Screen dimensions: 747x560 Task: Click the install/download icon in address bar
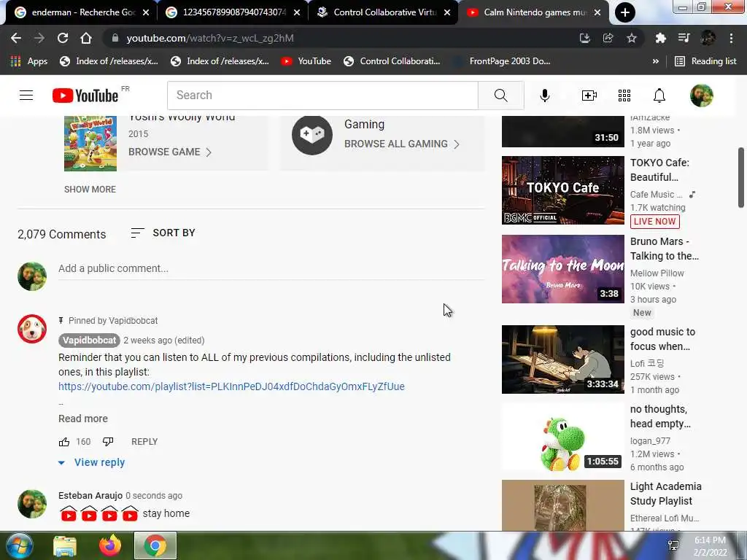585,38
